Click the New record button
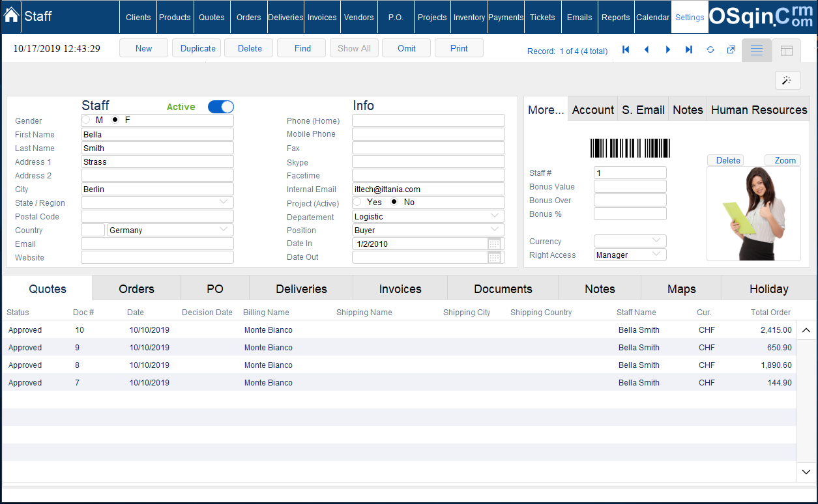 point(144,48)
